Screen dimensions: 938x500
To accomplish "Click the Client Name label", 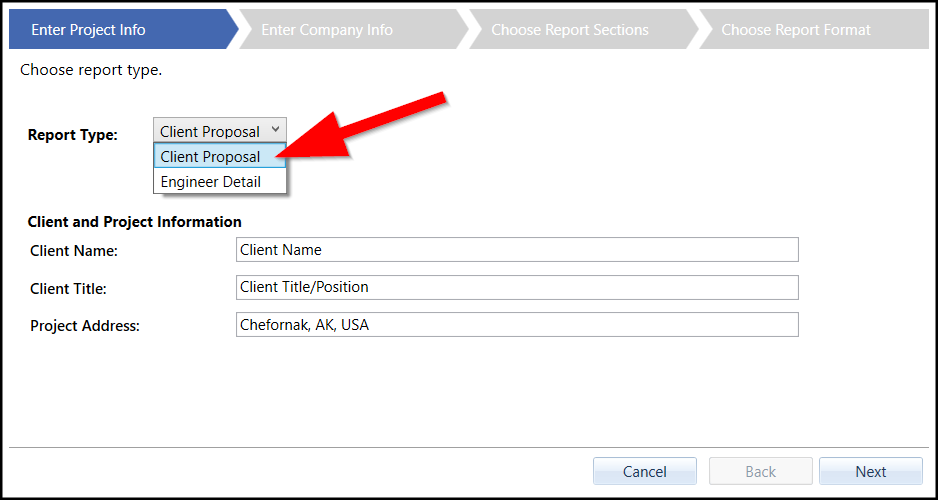I will click(x=74, y=251).
